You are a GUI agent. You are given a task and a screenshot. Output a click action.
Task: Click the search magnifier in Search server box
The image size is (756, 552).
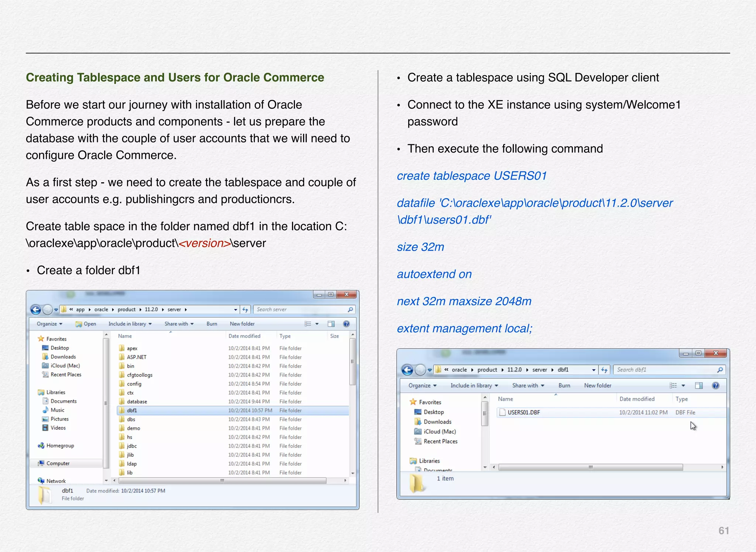tap(350, 310)
